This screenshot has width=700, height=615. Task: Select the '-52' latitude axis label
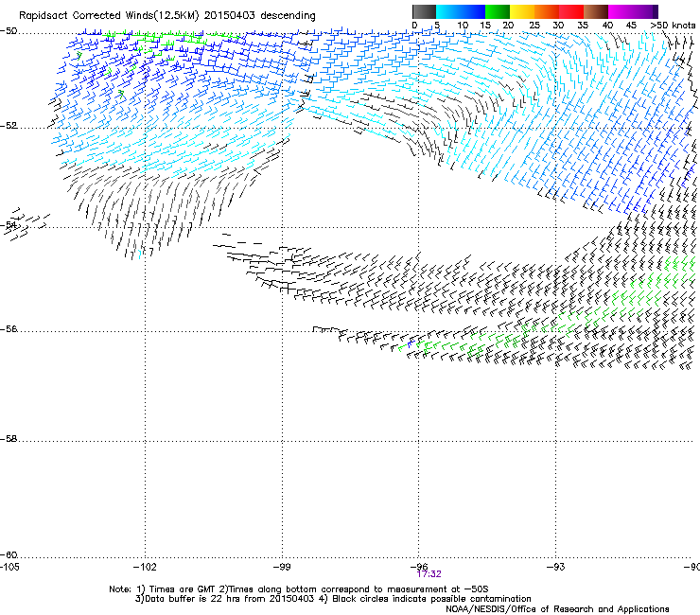tap(9, 126)
